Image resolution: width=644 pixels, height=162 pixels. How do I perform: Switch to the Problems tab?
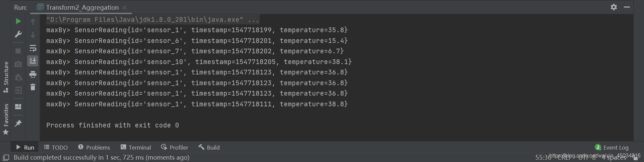[94, 147]
